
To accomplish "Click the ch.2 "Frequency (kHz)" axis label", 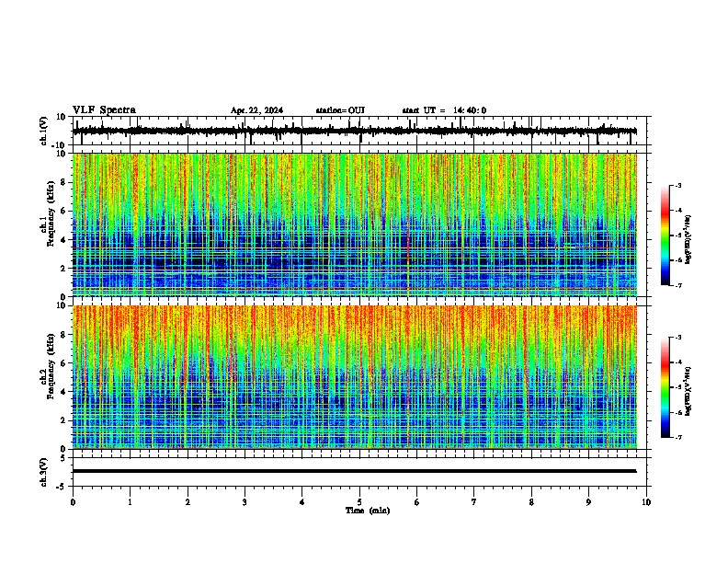I will (51, 366).
